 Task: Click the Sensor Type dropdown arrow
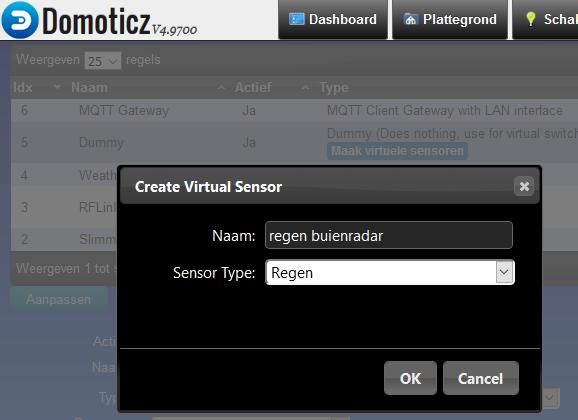[x=504, y=272]
